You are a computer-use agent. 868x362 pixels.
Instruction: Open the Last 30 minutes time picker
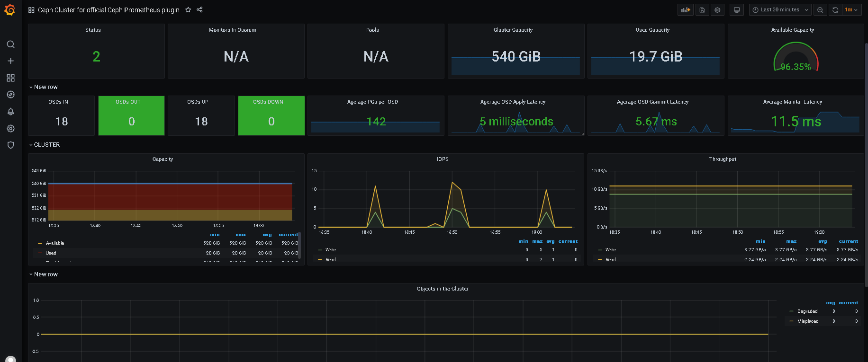coord(780,10)
